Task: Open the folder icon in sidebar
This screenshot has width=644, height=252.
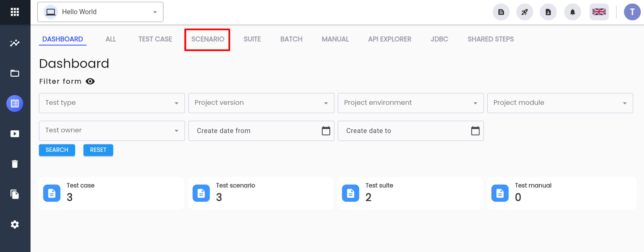Action: (x=15, y=73)
